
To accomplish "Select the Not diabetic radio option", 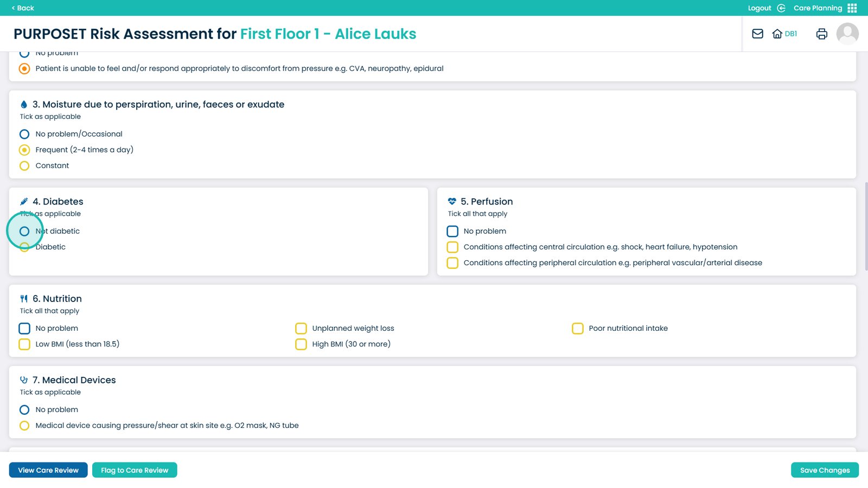I will click(x=24, y=231).
